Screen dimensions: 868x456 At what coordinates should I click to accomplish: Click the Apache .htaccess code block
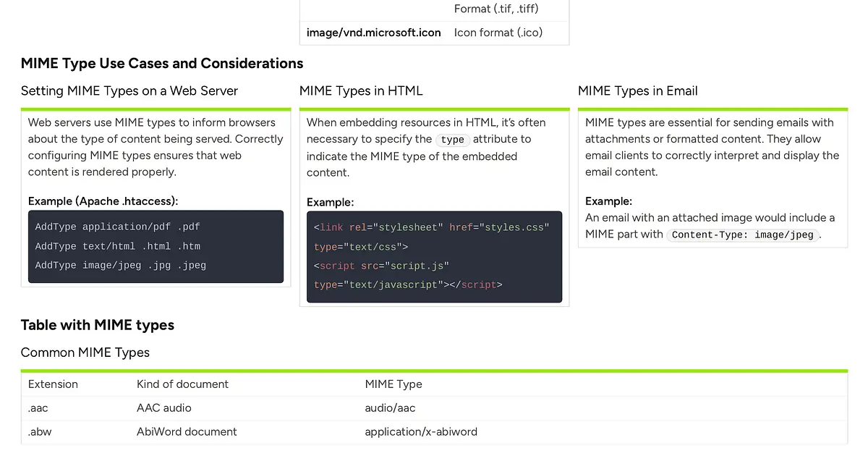156,246
